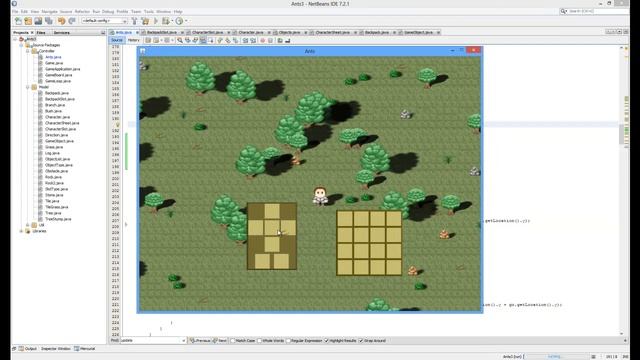Select Backpack.java under Model package

pyautogui.click(x=56, y=93)
